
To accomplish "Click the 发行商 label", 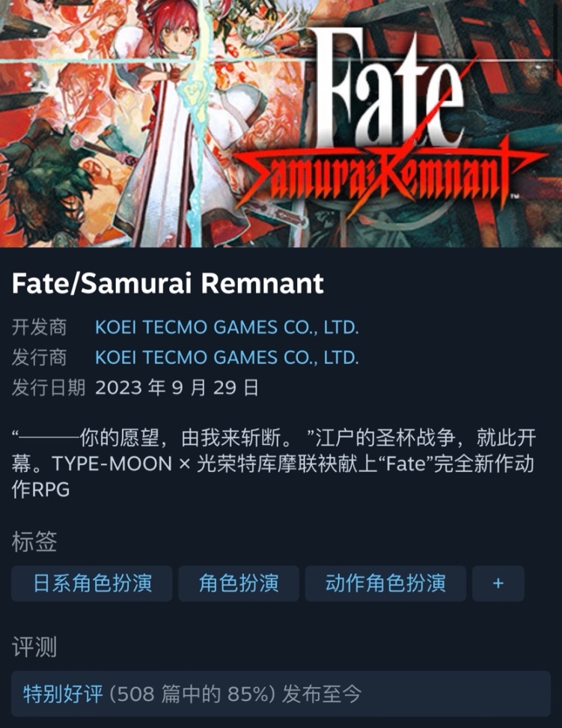I will click(x=40, y=357).
